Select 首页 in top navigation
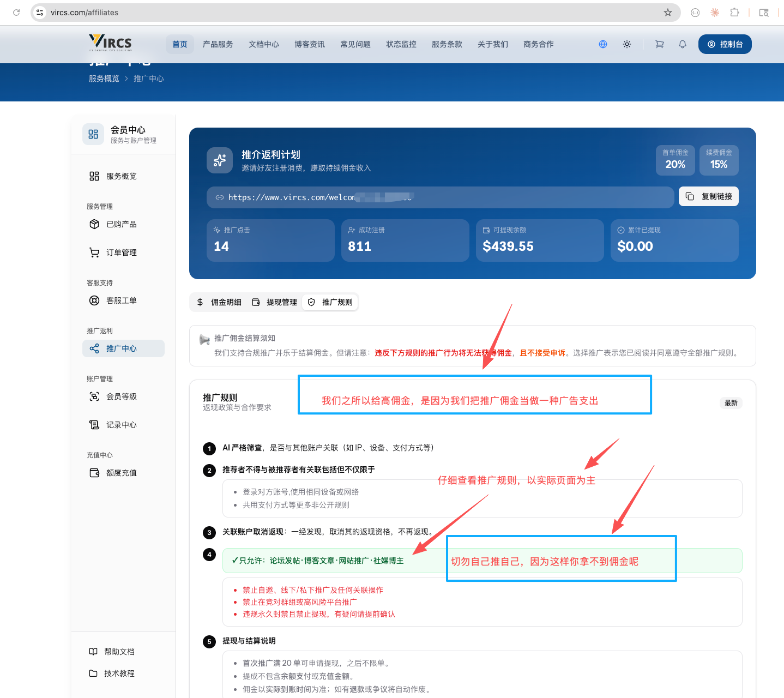 [180, 44]
